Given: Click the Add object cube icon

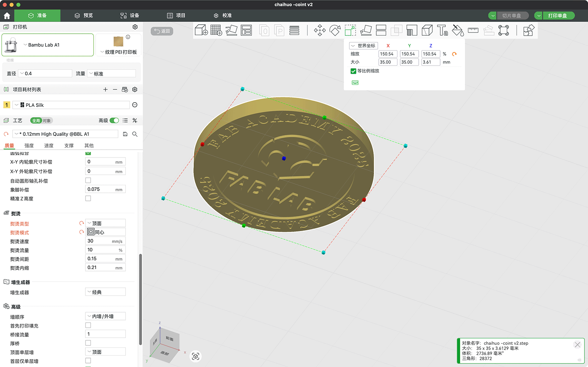Looking at the screenshot, I should [201, 30].
